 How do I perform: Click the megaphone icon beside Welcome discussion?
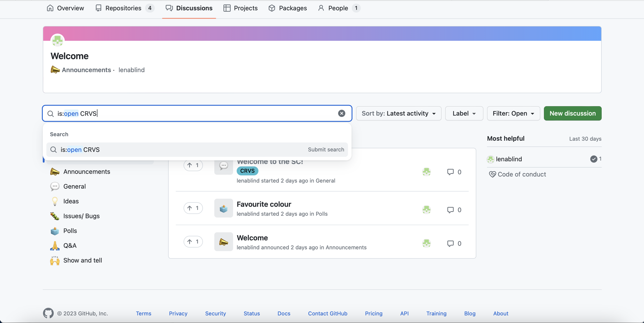(223, 242)
